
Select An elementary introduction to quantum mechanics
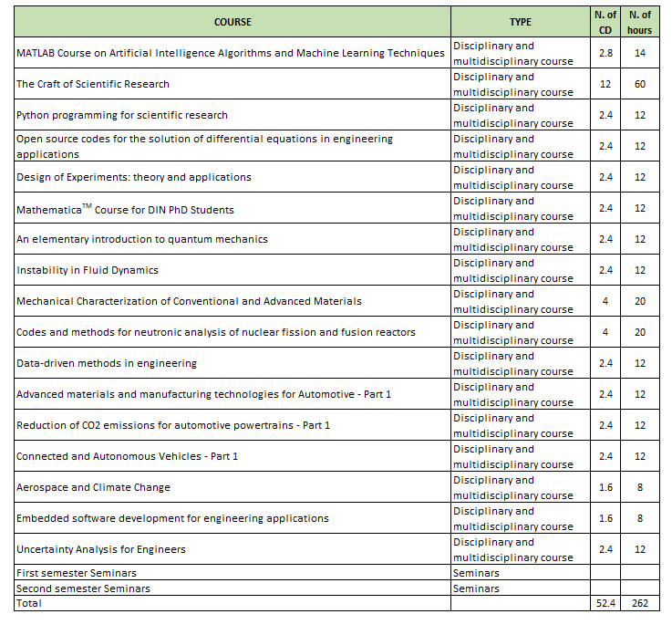[x=142, y=239]
